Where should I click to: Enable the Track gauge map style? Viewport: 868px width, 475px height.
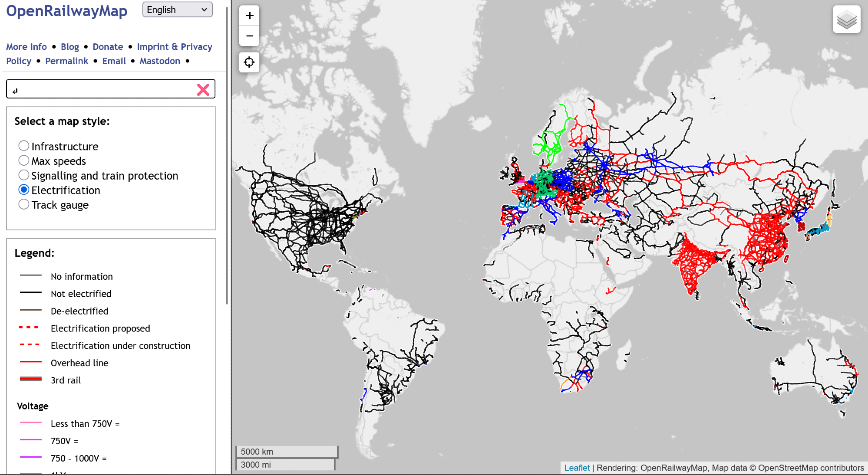[24, 204]
